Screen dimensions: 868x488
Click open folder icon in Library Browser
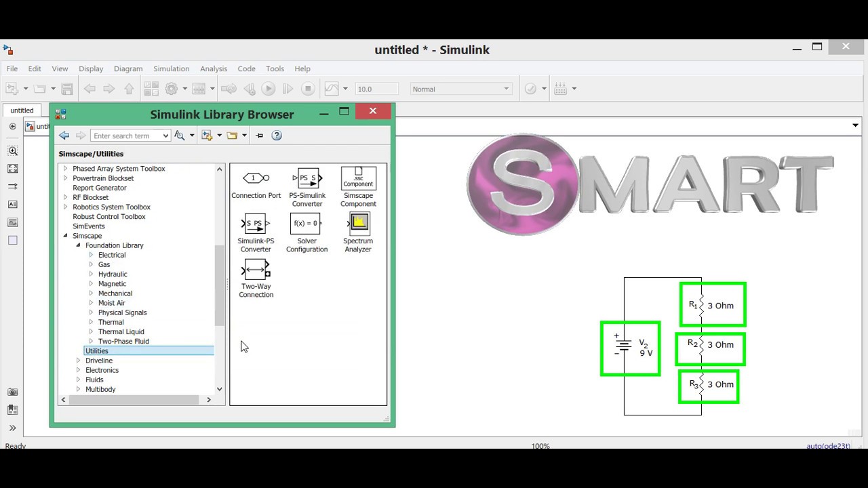[232, 136]
